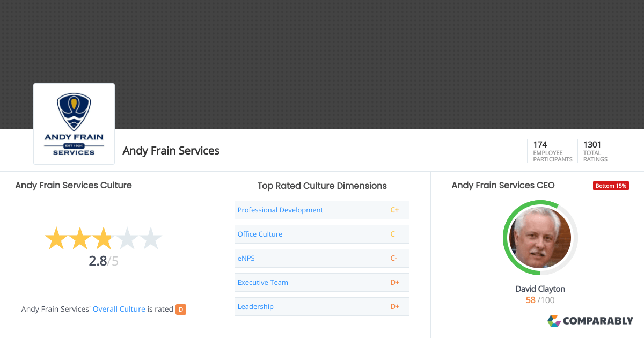
Task: Open the Executive Team dimension
Action: point(322,282)
